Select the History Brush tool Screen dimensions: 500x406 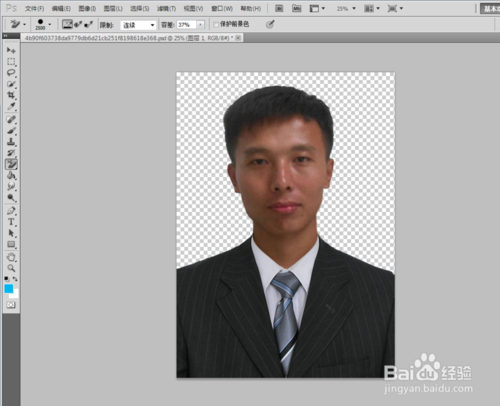pos(11,153)
